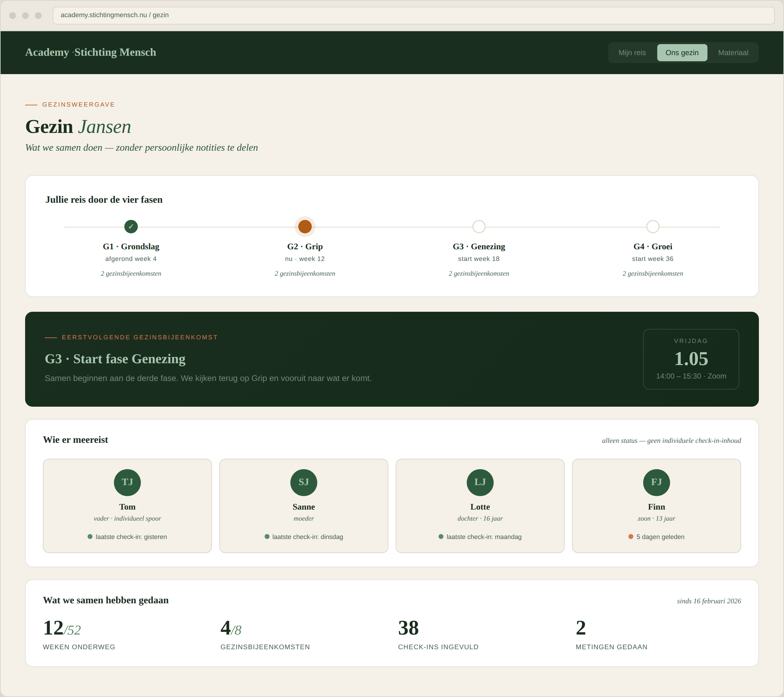784x697 pixels.
Task: Click the empty G3 Genezing phase marker
Action: tap(479, 227)
